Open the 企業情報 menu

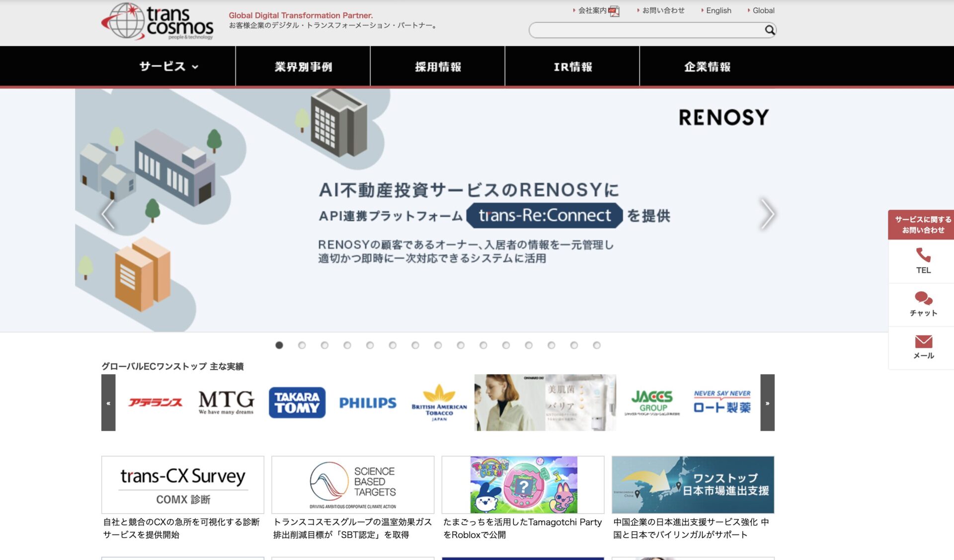pos(707,66)
